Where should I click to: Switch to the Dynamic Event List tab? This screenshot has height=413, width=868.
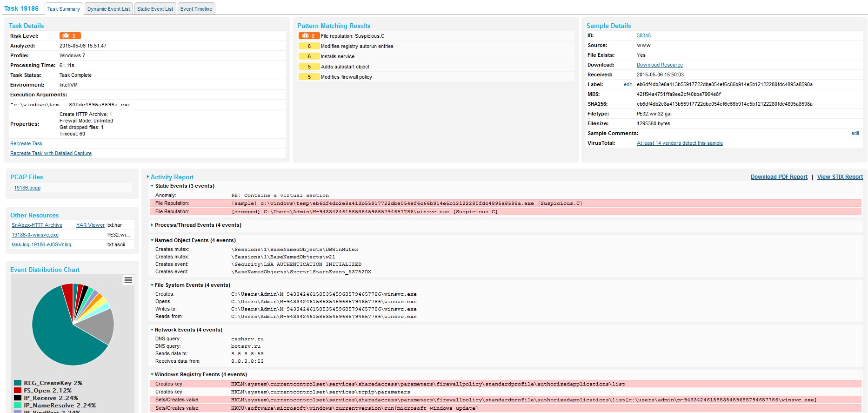[108, 9]
